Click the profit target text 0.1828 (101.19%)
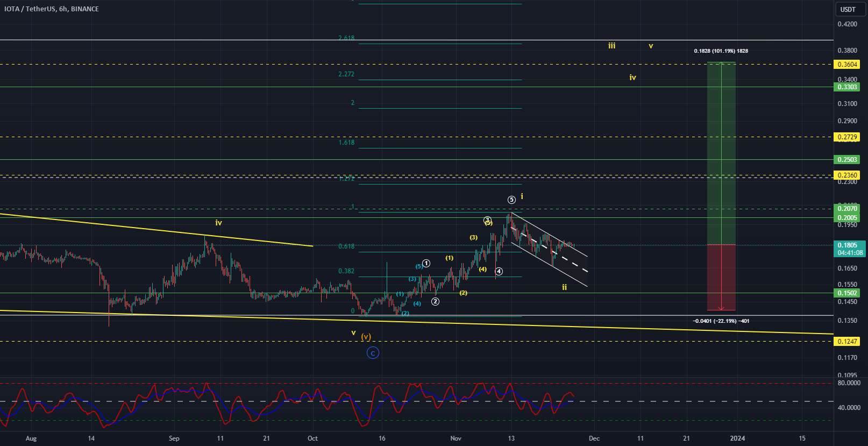868x446 pixels. [721, 51]
